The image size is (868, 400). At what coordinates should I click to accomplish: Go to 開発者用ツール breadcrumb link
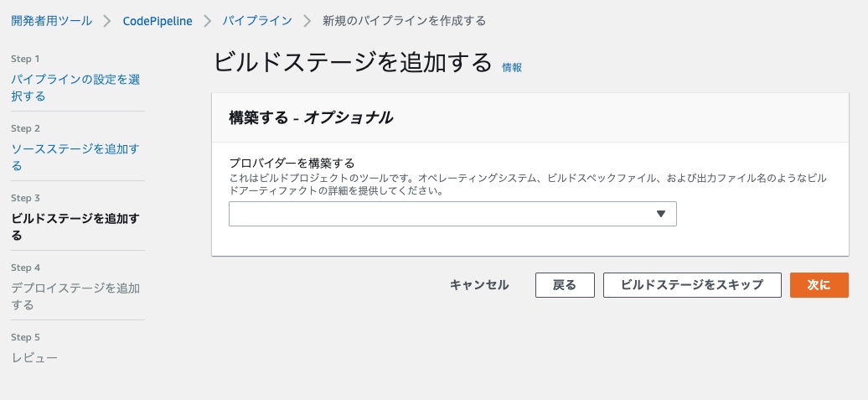52,21
